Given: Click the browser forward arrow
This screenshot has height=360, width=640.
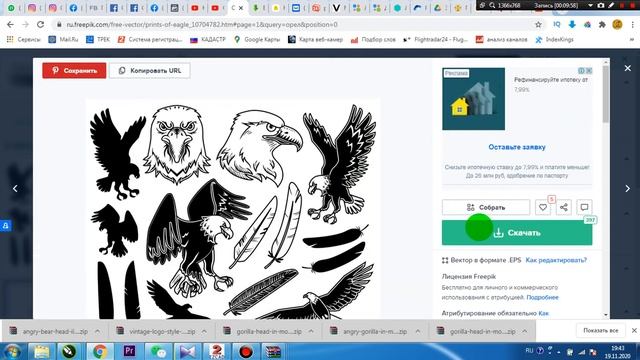Looking at the screenshot, I should pyautogui.click(x=25, y=24).
